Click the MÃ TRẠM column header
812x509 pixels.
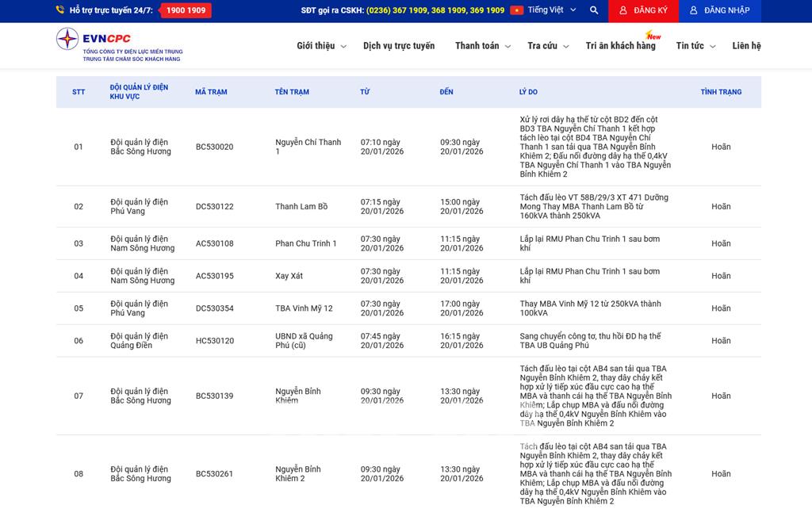(211, 92)
